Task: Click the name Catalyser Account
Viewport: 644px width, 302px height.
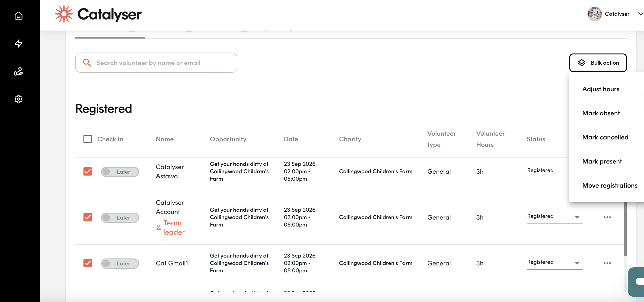Action: pyautogui.click(x=170, y=207)
